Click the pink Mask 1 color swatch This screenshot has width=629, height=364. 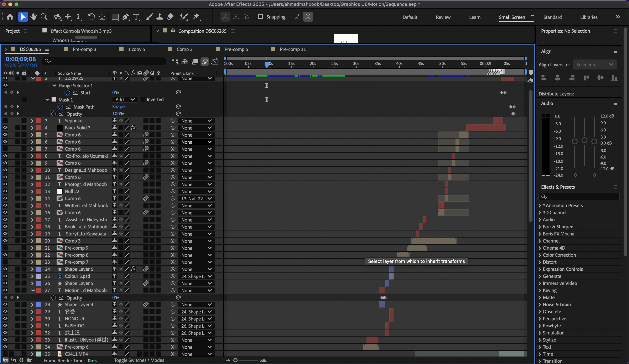(x=53, y=99)
